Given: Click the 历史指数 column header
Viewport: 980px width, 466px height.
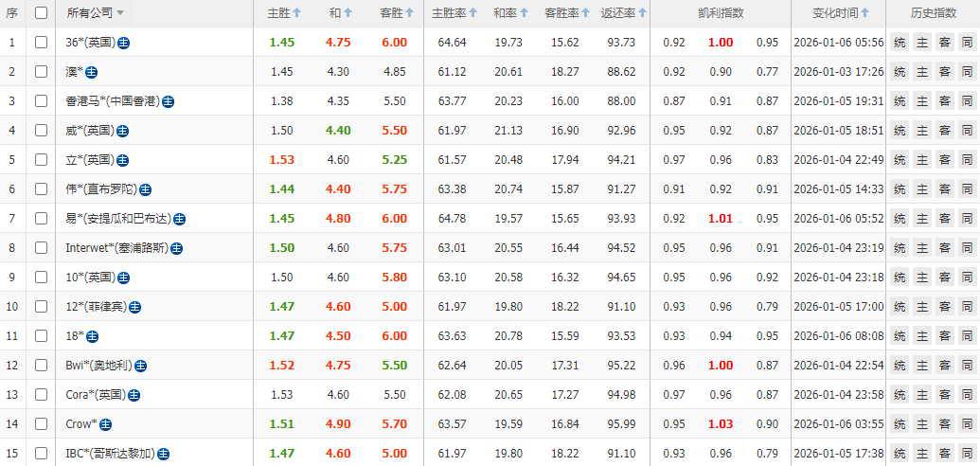Looking at the screenshot, I should point(932,13).
